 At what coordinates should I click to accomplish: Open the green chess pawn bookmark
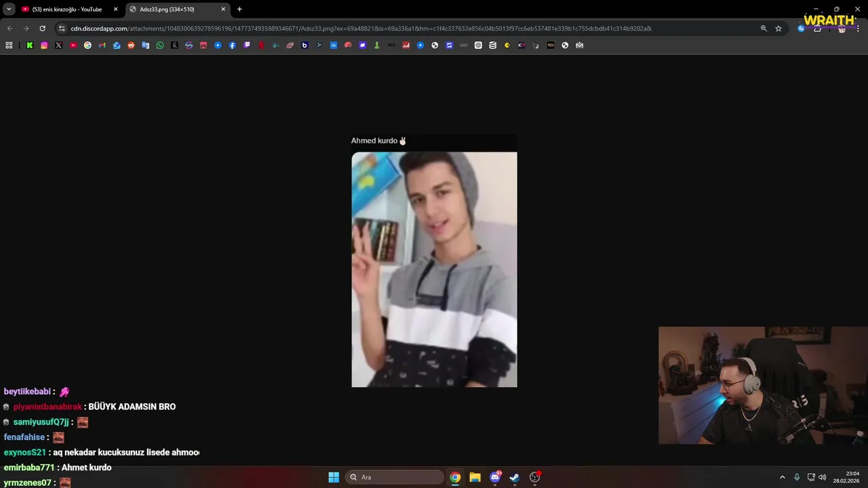[376, 45]
